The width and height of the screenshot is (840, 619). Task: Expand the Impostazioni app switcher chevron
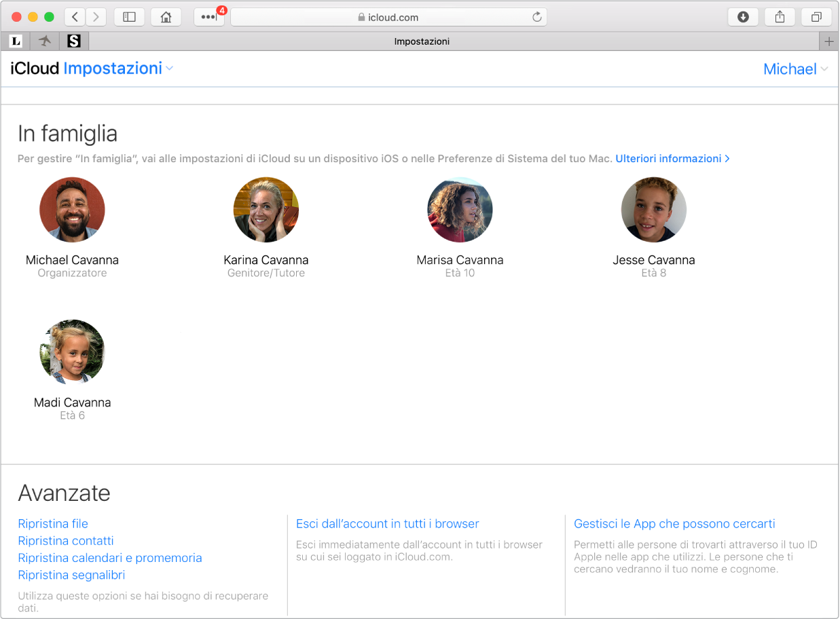pos(170,69)
